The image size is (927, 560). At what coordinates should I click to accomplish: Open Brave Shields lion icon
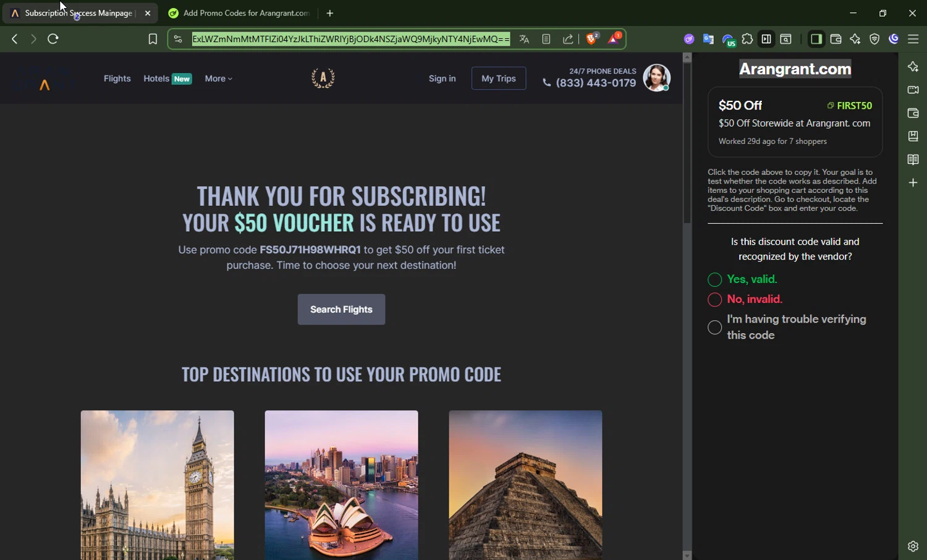pos(592,38)
